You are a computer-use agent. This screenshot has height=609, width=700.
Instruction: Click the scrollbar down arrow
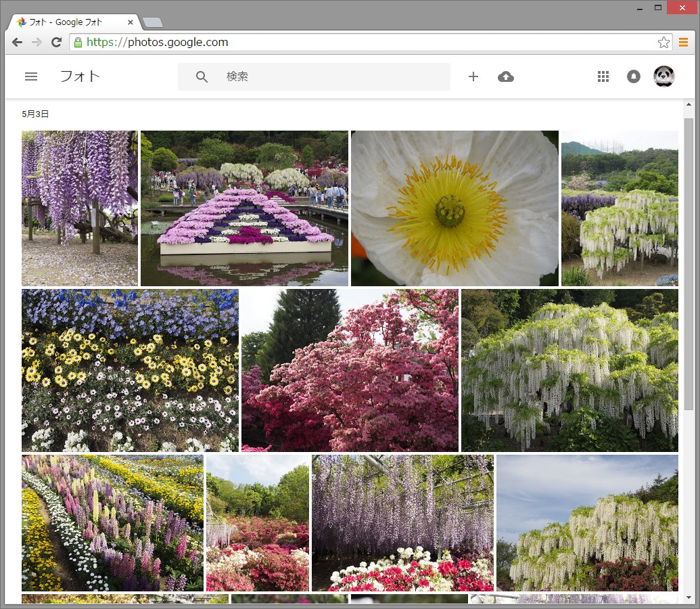click(x=689, y=597)
